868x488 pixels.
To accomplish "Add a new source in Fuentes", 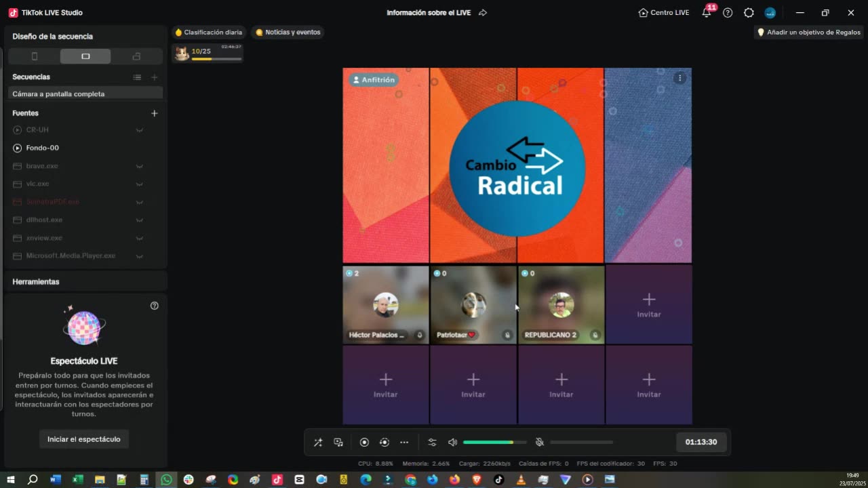I will point(155,113).
